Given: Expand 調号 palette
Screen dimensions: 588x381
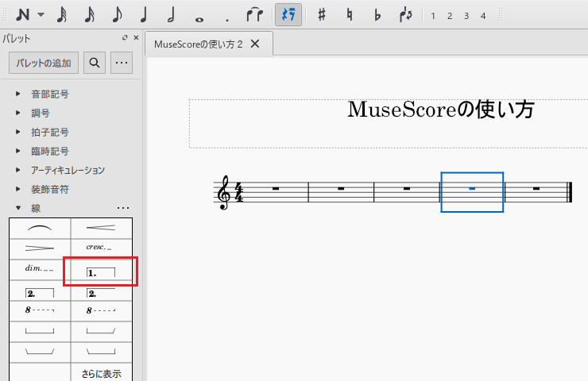Looking at the screenshot, I should click(x=18, y=113).
